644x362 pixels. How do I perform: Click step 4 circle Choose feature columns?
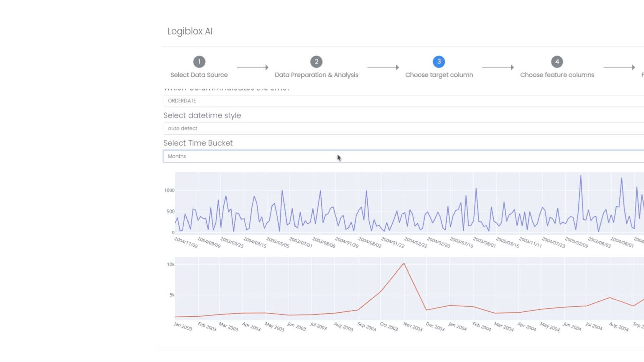pyautogui.click(x=557, y=61)
